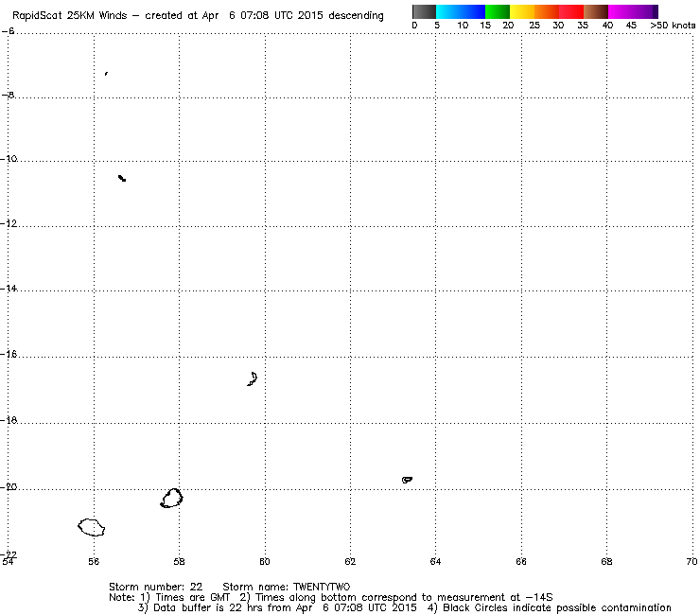The image size is (700, 615).
Task: Click the tiny island mark above latitude -8
Action: coord(106,73)
